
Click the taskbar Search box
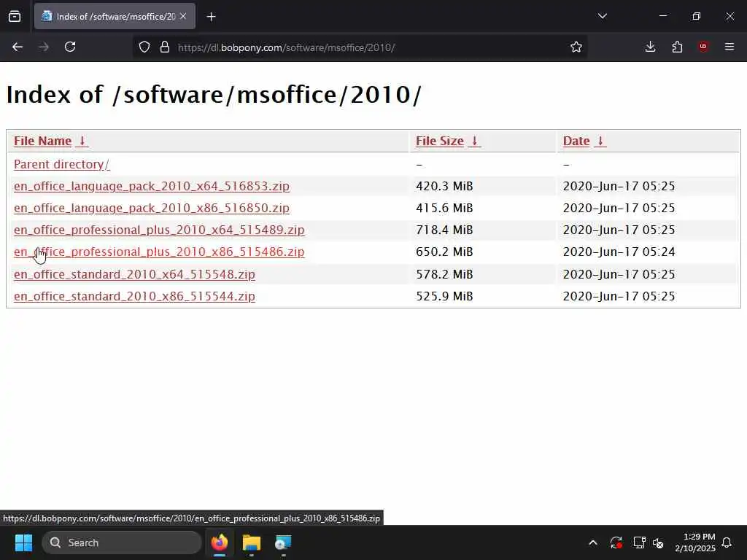coord(122,542)
